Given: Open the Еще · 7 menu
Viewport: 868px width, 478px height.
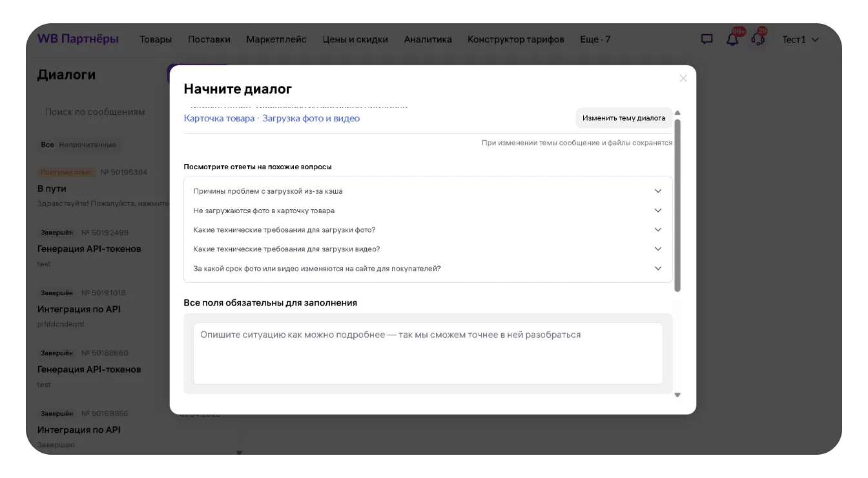Looking at the screenshot, I should [x=595, y=39].
